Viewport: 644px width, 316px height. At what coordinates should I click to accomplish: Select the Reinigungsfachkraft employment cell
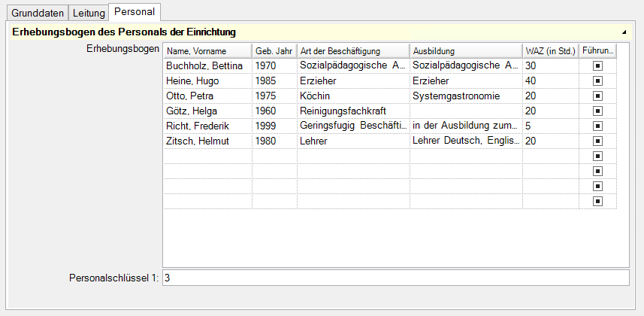point(353,111)
